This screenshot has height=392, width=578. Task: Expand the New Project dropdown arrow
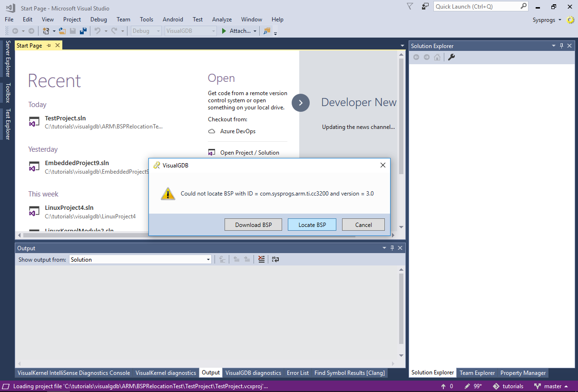pos(54,31)
